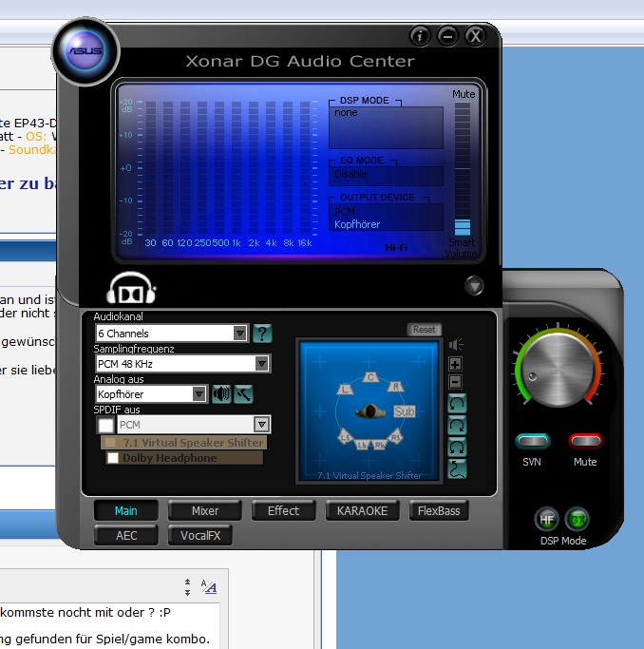Screen dimensions: 644x649
Task: Select the Sub speaker in the shifter
Action: click(404, 411)
